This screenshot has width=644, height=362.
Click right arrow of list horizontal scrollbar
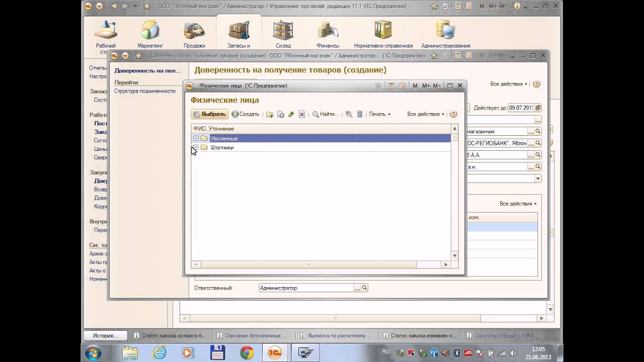coord(446,264)
